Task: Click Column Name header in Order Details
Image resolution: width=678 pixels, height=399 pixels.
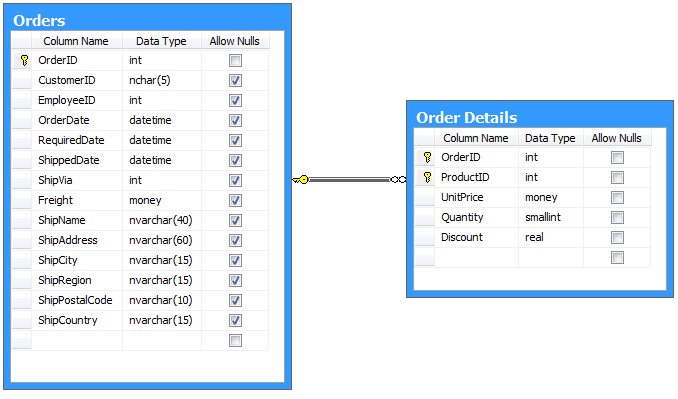Action: [476, 138]
